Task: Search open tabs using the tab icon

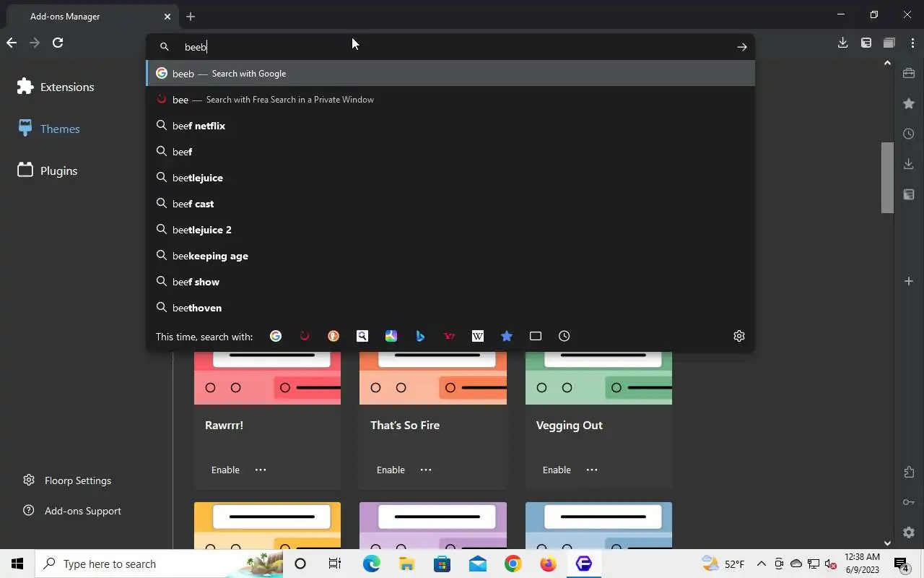Action: click(536, 336)
